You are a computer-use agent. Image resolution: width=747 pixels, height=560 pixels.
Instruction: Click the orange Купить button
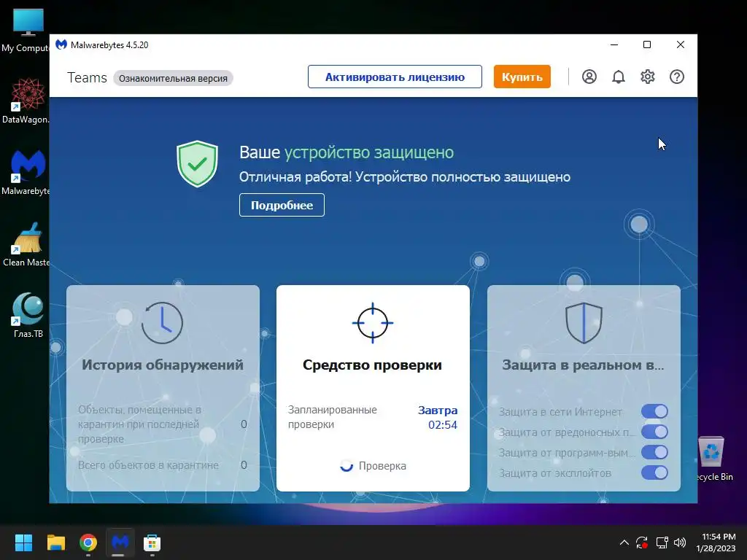(522, 77)
